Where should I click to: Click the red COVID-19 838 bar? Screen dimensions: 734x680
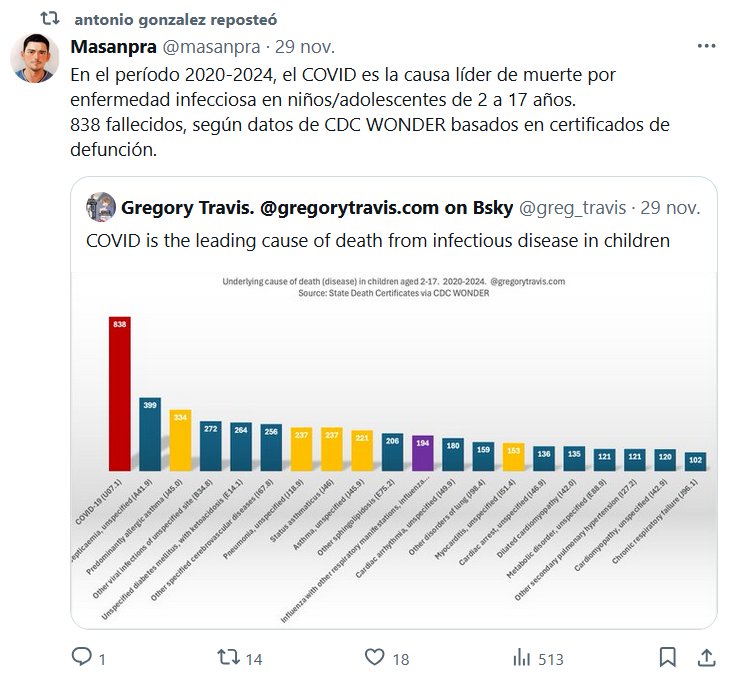(120, 394)
